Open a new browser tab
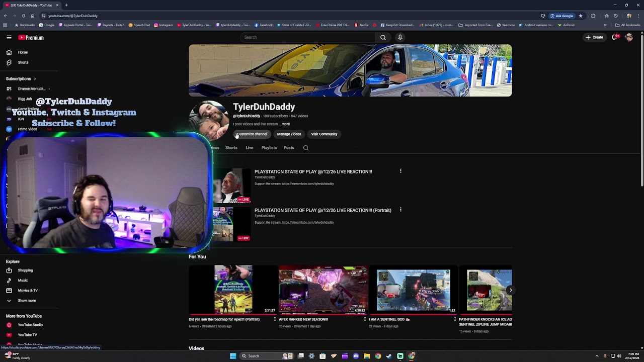This screenshot has height=362, width=644. [66, 5]
